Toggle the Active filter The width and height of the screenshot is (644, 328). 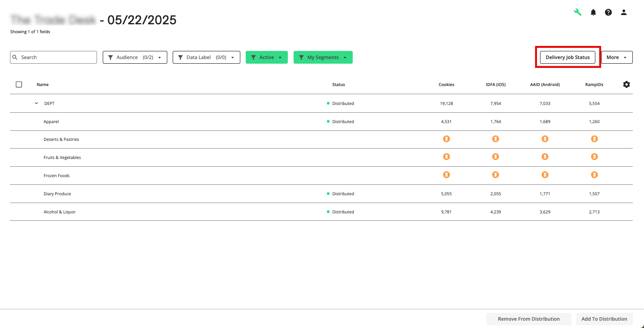point(267,57)
